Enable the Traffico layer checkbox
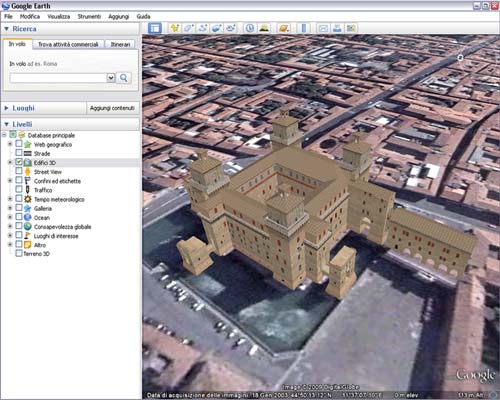 19,189
